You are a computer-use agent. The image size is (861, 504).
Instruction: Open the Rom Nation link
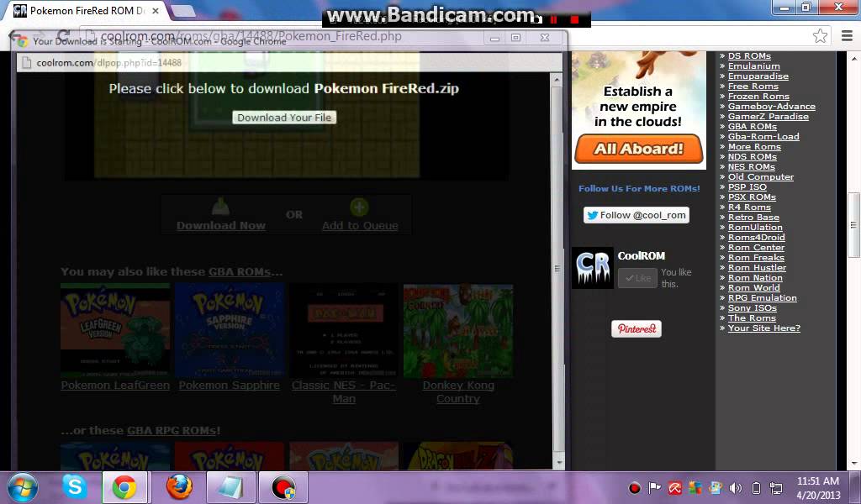pos(755,277)
